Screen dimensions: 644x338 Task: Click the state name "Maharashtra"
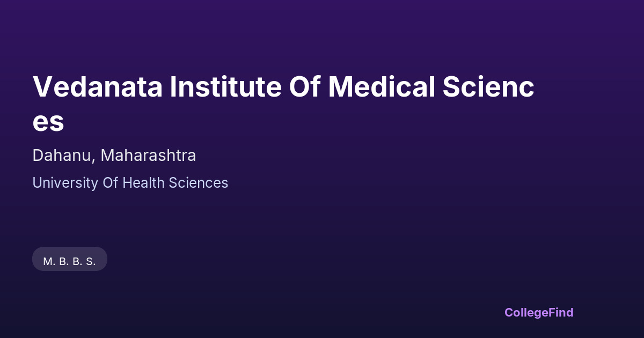point(148,156)
